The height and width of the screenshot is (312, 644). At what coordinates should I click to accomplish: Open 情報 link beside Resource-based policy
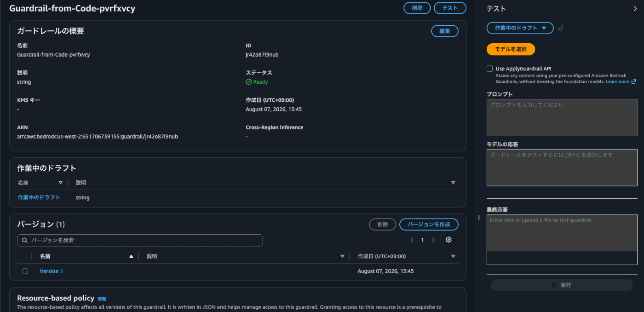(x=102, y=299)
